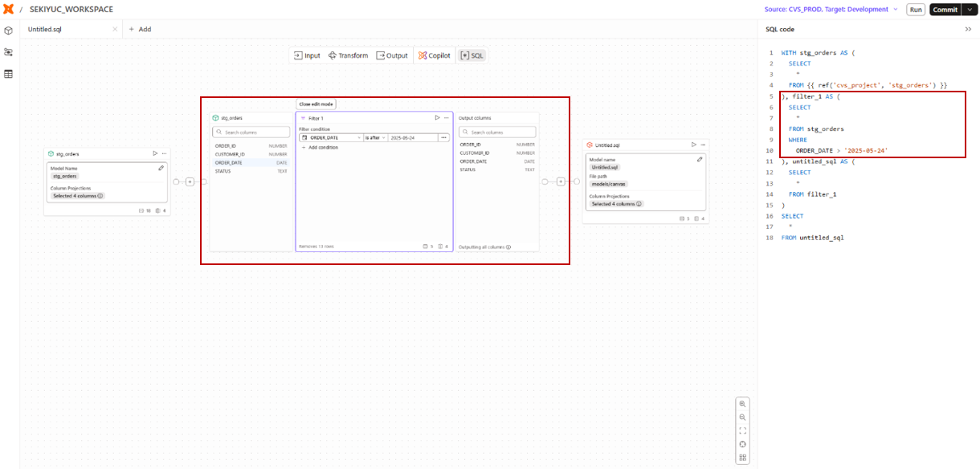Open the 'is after' operator dropdown
This screenshot has width=980, height=469.
point(375,138)
